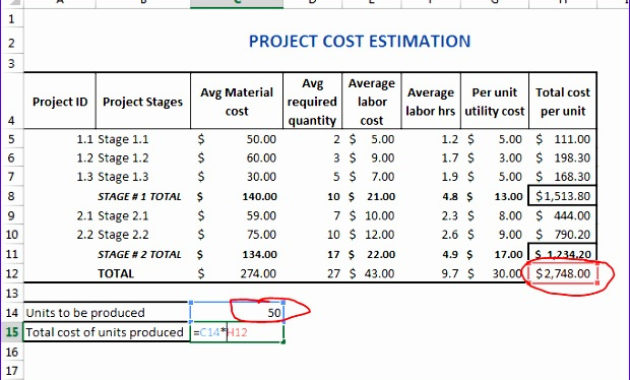Select the Avg Material cost header
630x380 pixels.
pos(237,101)
